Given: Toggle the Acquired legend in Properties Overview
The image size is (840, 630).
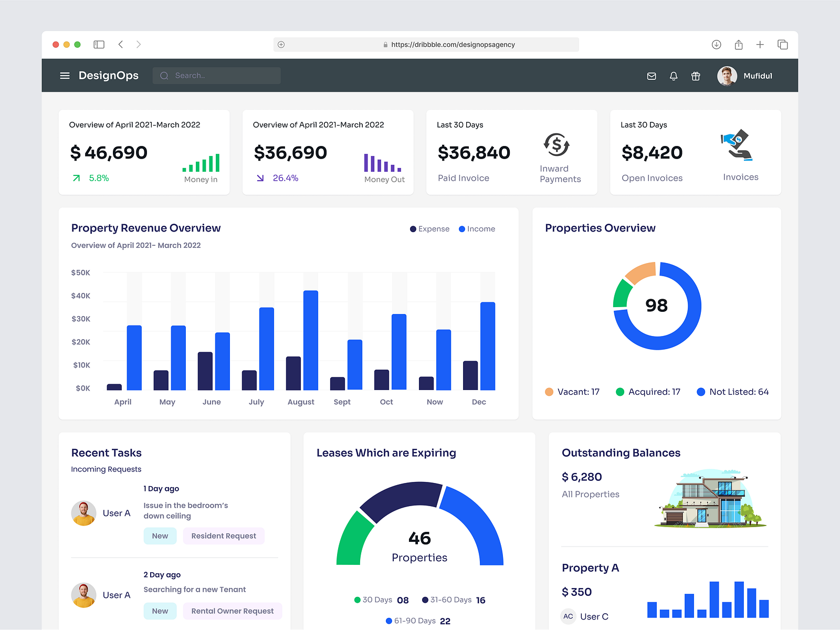Looking at the screenshot, I should [648, 392].
